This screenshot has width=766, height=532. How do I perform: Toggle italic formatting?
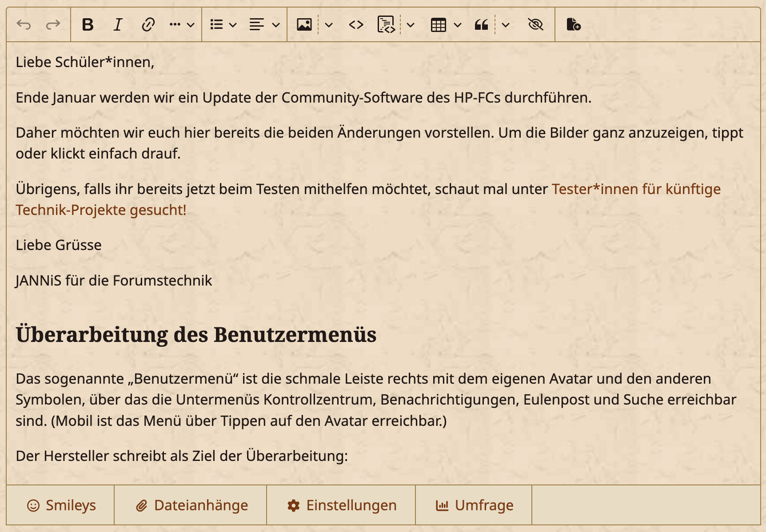click(x=118, y=25)
